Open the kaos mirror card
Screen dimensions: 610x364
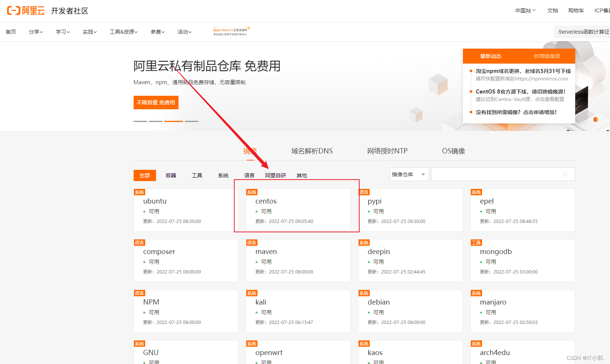click(411, 352)
